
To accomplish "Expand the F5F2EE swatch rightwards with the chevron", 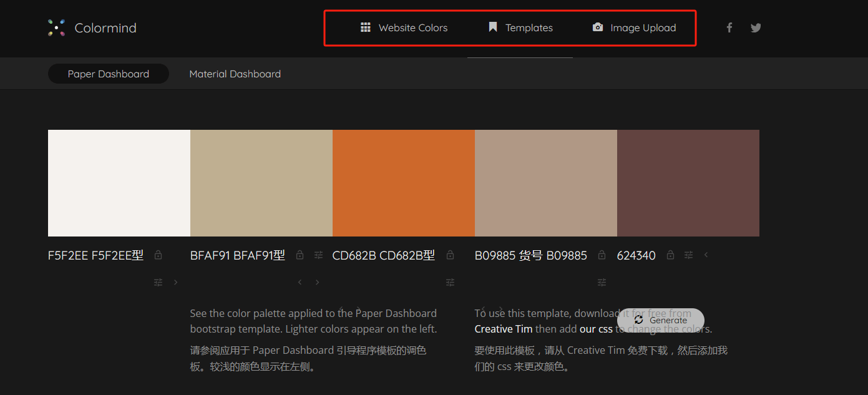I will point(175,282).
